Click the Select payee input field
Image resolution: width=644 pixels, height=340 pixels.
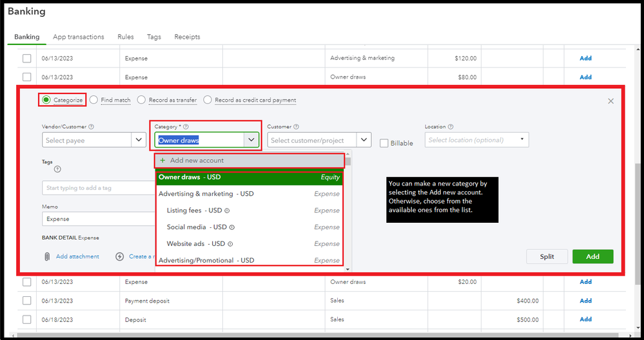coord(86,140)
